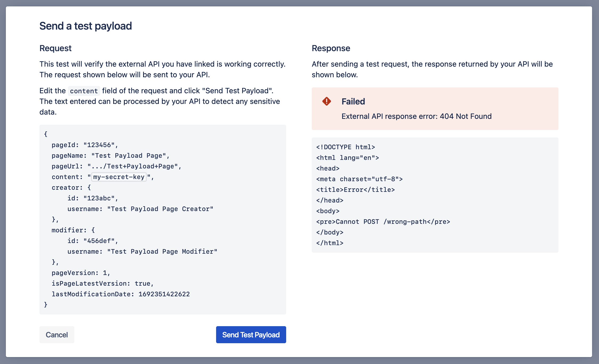Click the 404 Not Found error message
This screenshot has width=599, height=364.
416,116
